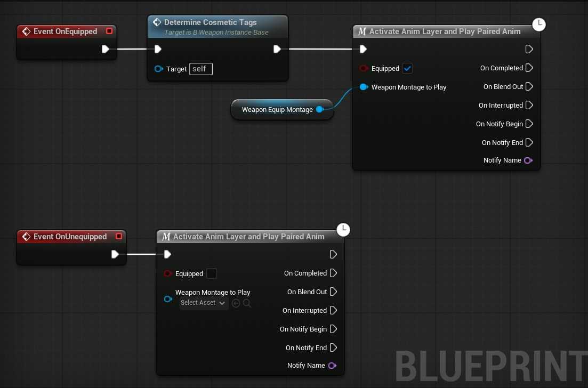Click the Event OnUnequipped red delegate pin
Image resolution: width=588 pixels, height=388 pixels.
tap(119, 237)
